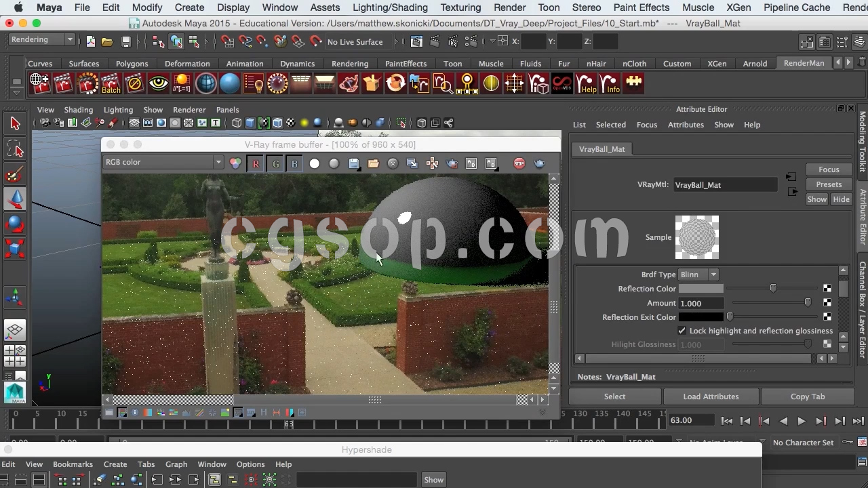This screenshot has height=488, width=868.
Task: Toggle snap to curves magnet icon
Action: (x=245, y=42)
